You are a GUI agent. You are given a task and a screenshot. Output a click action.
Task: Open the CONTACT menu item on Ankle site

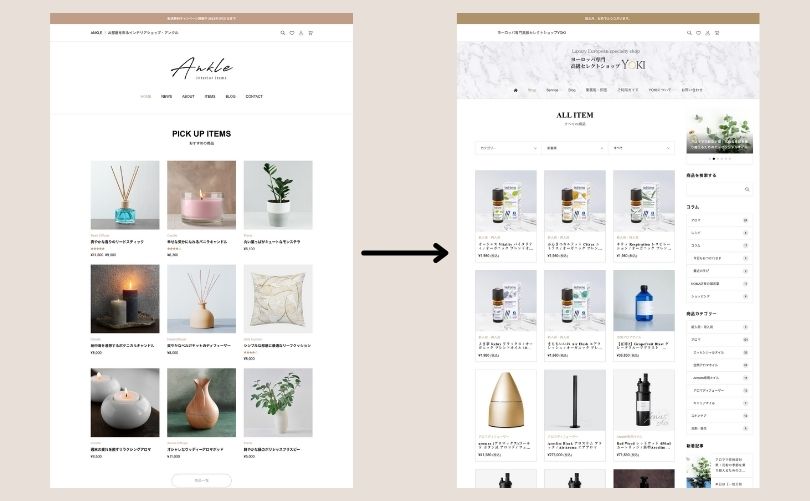click(x=254, y=97)
